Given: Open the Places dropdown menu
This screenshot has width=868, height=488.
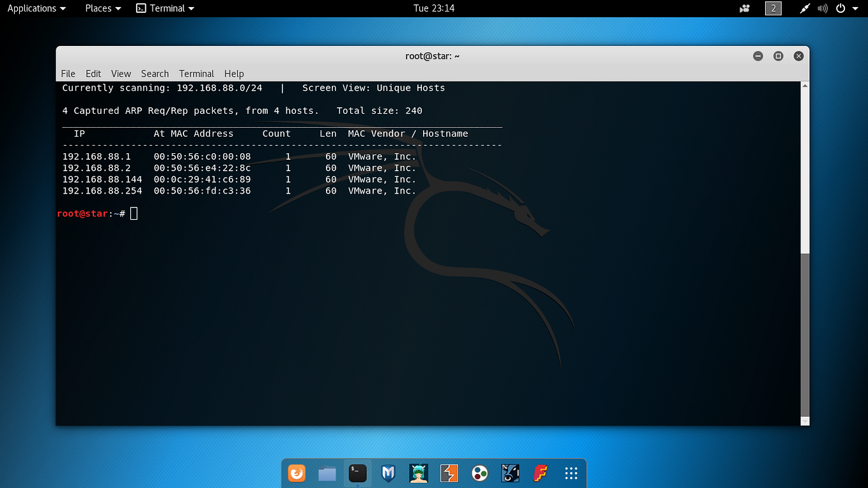Looking at the screenshot, I should pyautogui.click(x=102, y=8).
